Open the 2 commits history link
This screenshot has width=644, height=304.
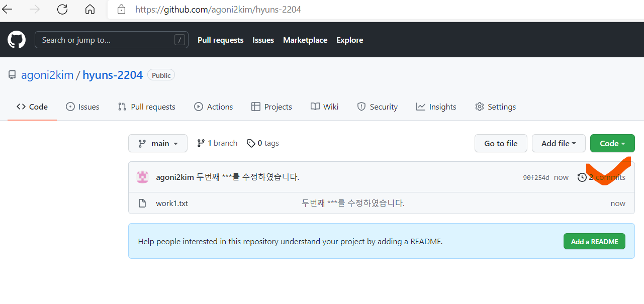pos(602,177)
